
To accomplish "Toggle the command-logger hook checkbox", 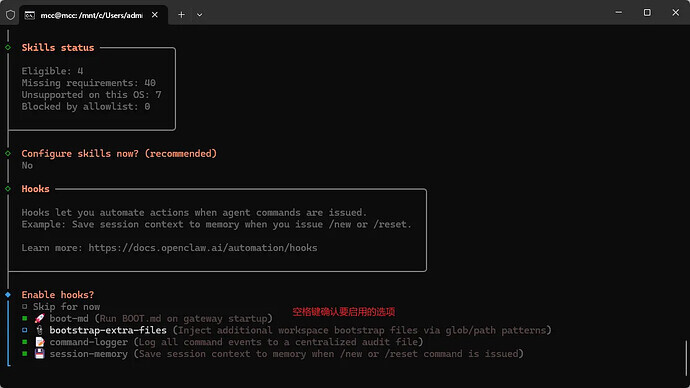I will (x=25, y=342).
